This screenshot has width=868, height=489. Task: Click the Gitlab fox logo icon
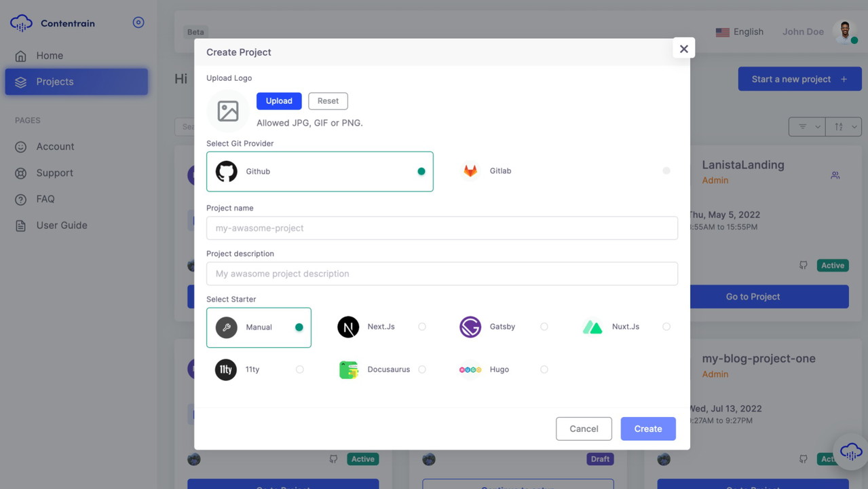click(470, 171)
